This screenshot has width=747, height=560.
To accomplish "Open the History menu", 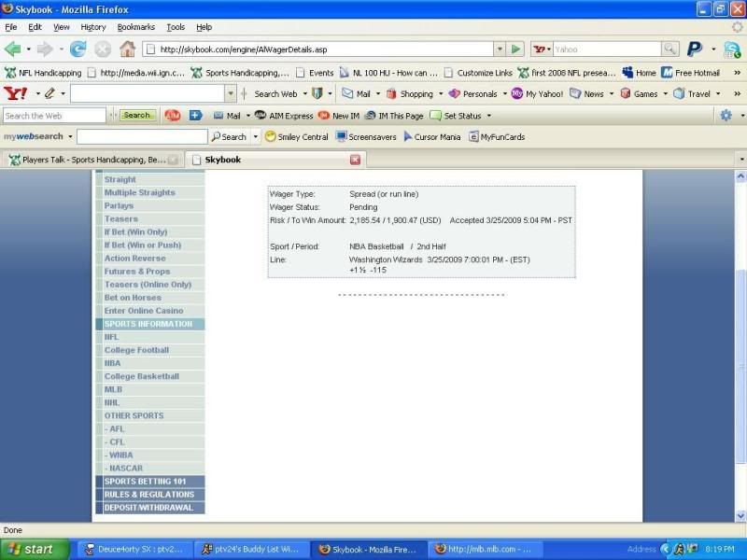I will [x=92, y=27].
